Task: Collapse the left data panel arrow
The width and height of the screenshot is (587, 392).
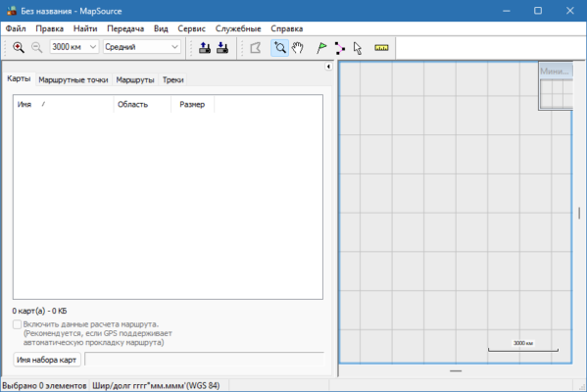Action: click(328, 67)
